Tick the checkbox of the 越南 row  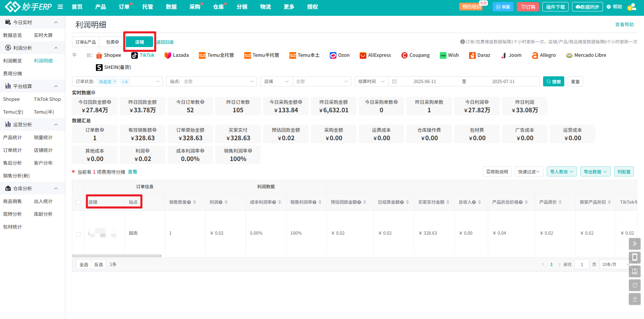[78, 234]
